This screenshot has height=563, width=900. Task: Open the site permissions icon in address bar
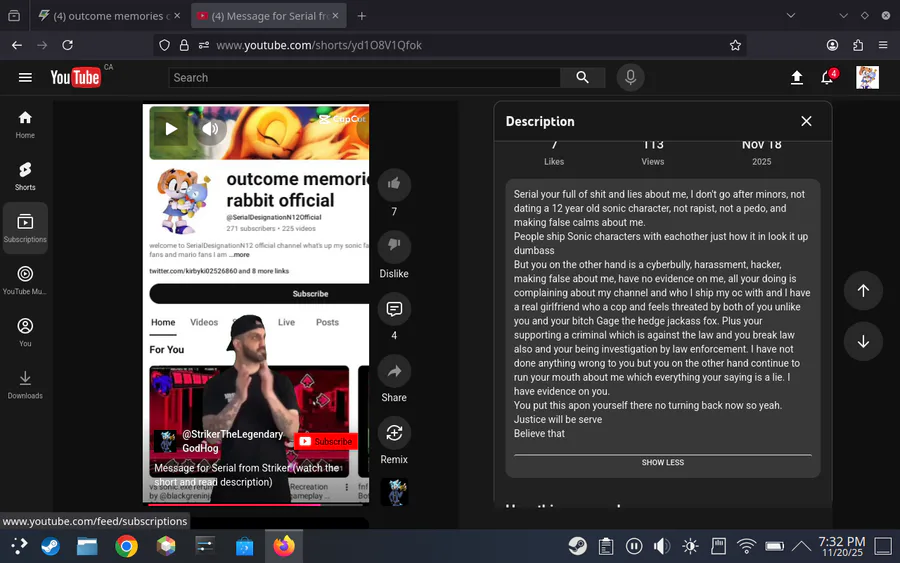pos(203,45)
